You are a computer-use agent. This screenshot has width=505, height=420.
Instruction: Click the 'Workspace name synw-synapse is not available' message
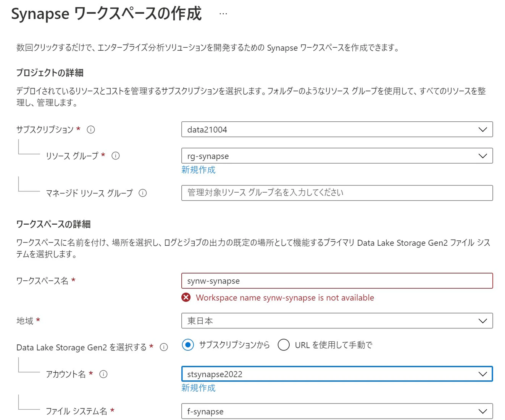285,298
